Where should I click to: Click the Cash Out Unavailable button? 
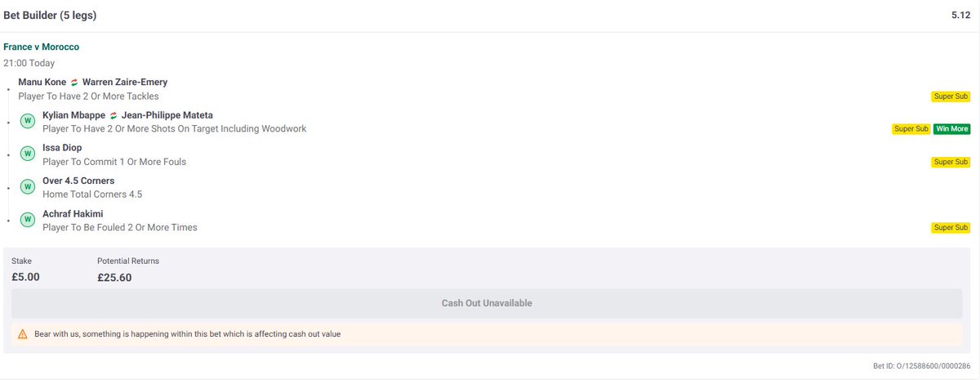click(x=487, y=303)
